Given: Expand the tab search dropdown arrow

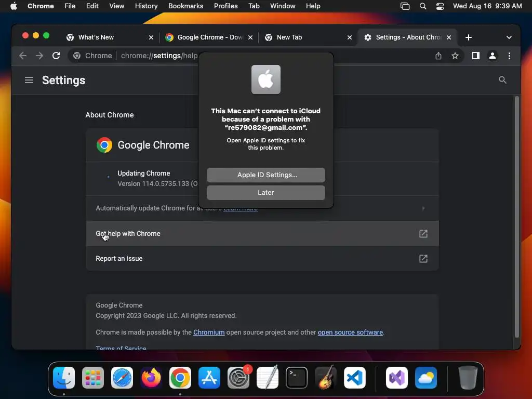Looking at the screenshot, I should coord(509,37).
